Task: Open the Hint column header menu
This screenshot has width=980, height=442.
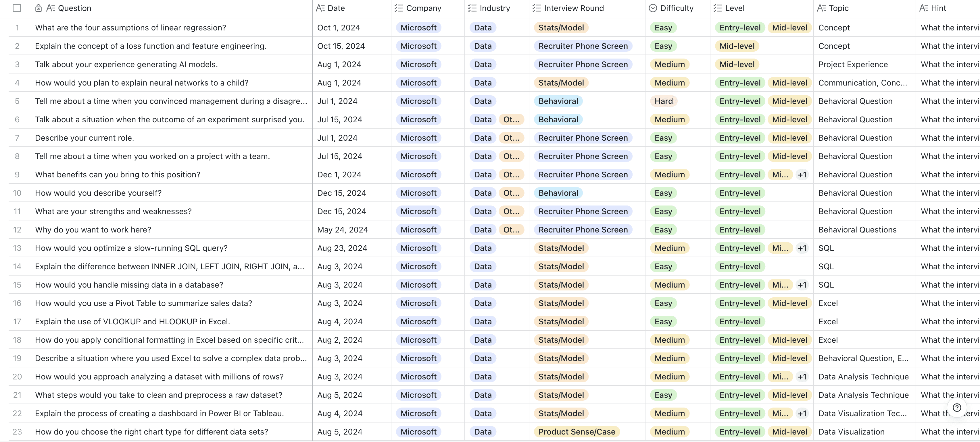Action: pos(938,8)
